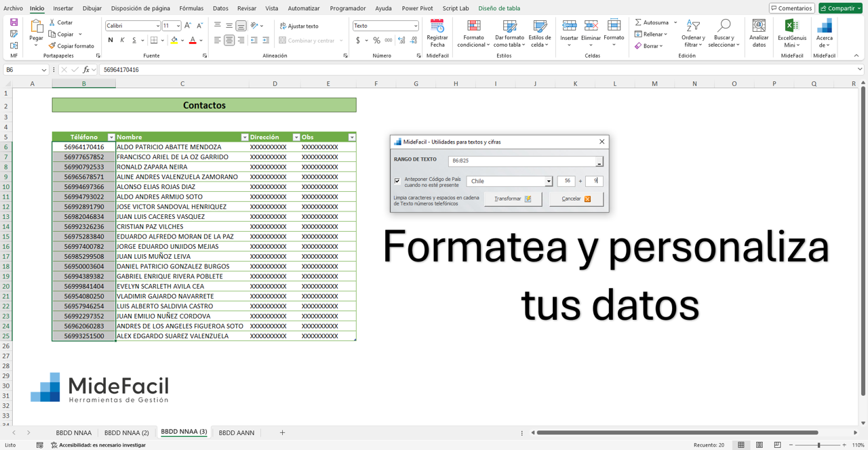The height and width of the screenshot is (450, 868).
Task: Adjust the zoom slider in status bar
Action: (x=818, y=445)
